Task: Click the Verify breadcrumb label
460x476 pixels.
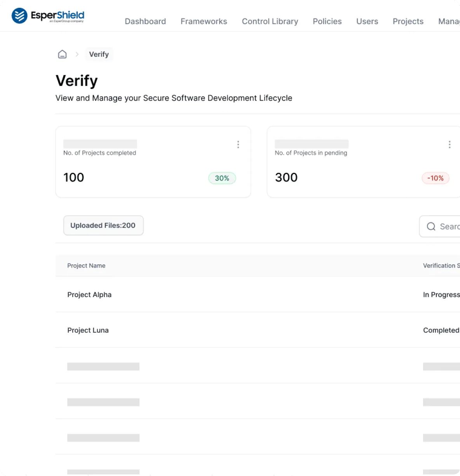Action: [99, 54]
